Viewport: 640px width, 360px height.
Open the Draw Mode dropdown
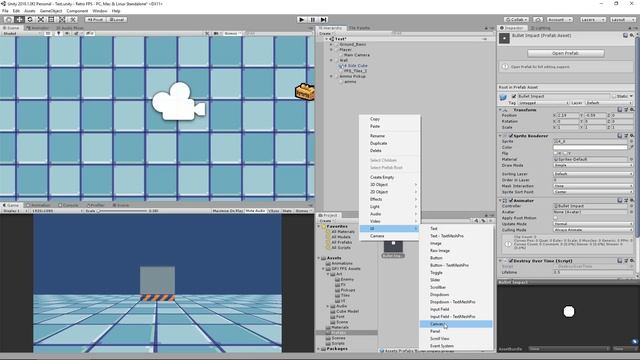tap(593, 165)
